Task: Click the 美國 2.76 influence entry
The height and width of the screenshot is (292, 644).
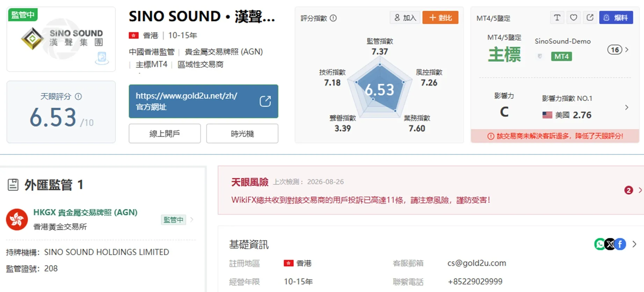Action: point(567,115)
